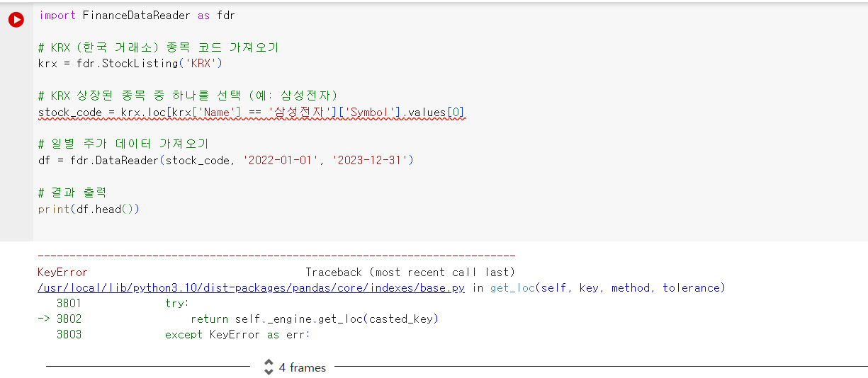Click the traceback line 3802 return statement
This screenshot has width=868, height=378.
(315, 319)
